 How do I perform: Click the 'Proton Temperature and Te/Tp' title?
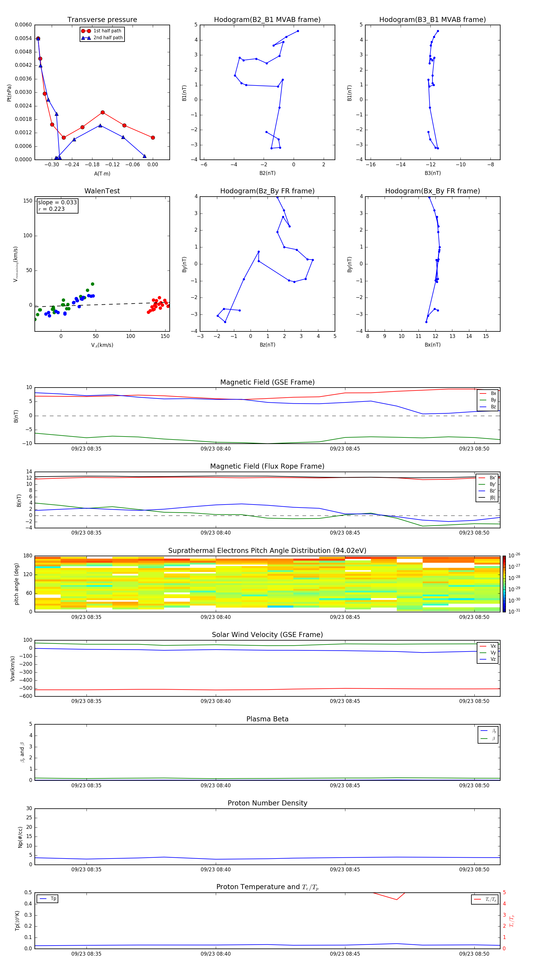tap(267, 887)
